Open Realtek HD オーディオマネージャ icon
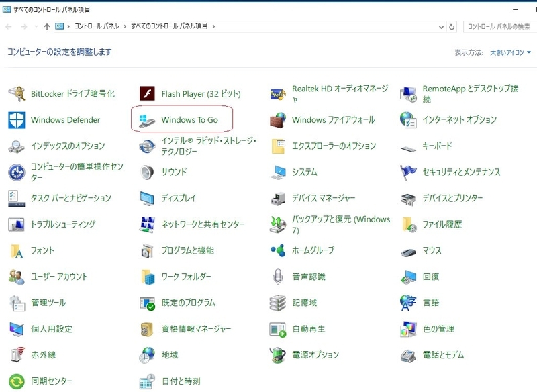537x392 pixels. click(278, 93)
